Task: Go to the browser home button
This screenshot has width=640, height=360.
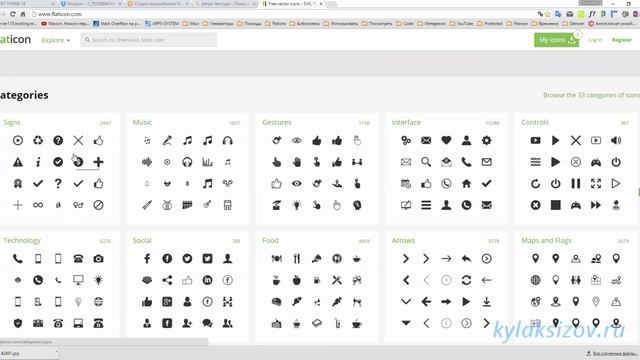Action: pyautogui.click(x=23, y=14)
